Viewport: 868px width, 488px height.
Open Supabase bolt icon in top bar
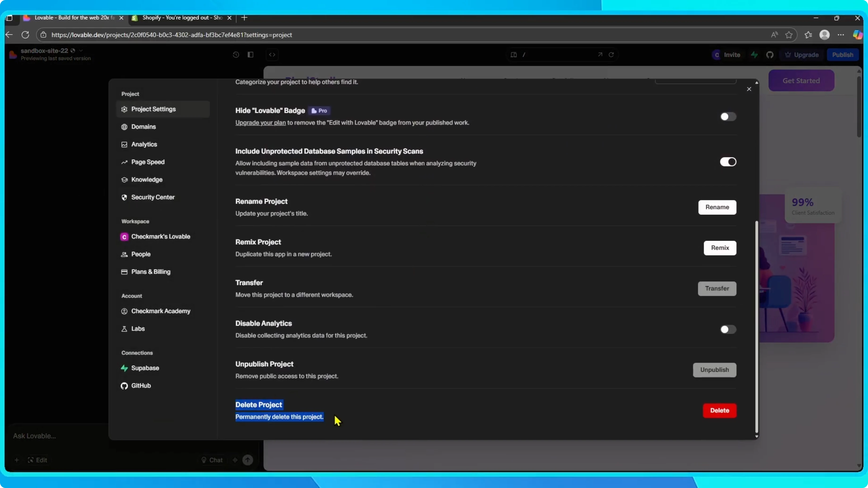click(755, 55)
